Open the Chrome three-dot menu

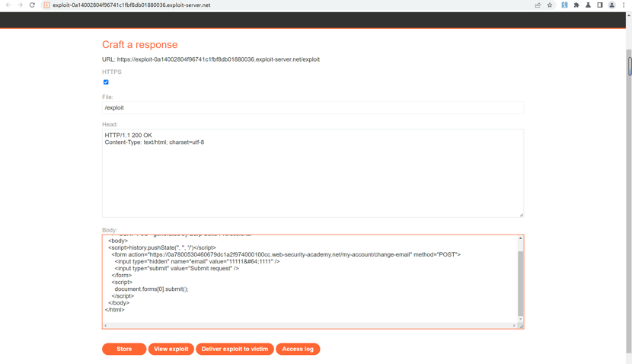click(624, 5)
